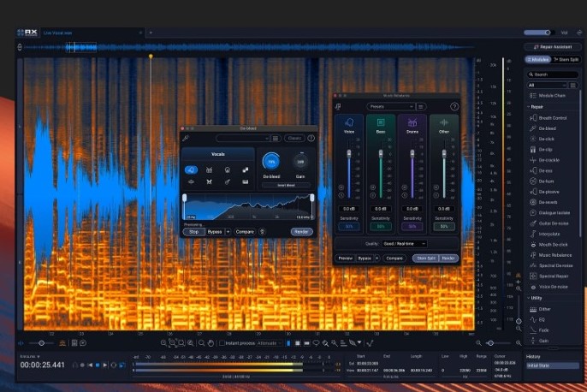This screenshot has height=392, width=587.
Task: Open the De-hum module
Action: pos(548,181)
